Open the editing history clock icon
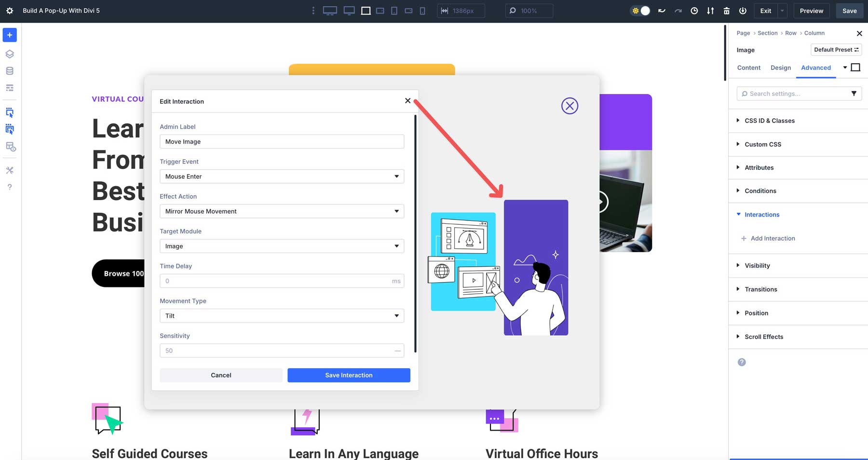 694,10
